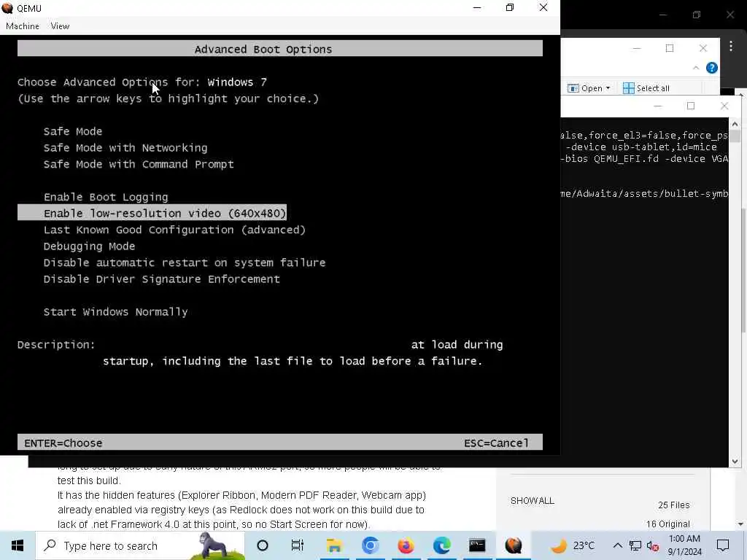Select Disable Driver Signature Enforcement

(x=161, y=279)
